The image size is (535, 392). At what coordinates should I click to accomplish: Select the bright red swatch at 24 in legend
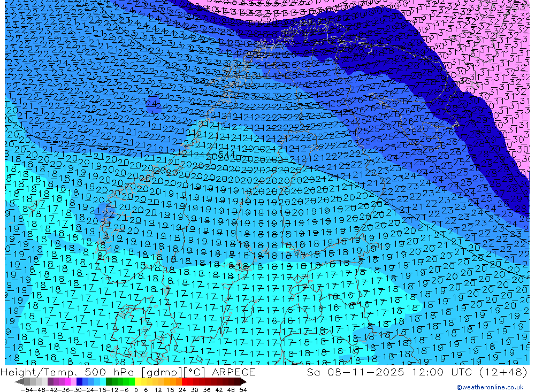tap(185, 382)
